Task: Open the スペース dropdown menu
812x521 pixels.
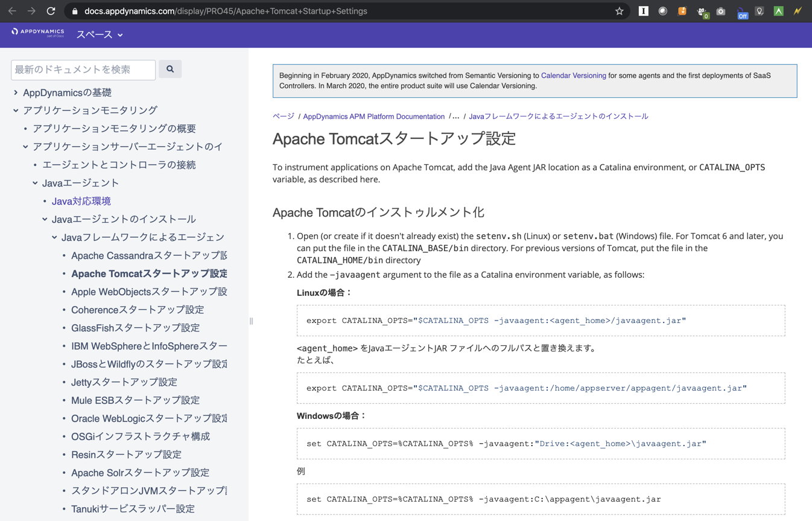Action: (x=100, y=35)
